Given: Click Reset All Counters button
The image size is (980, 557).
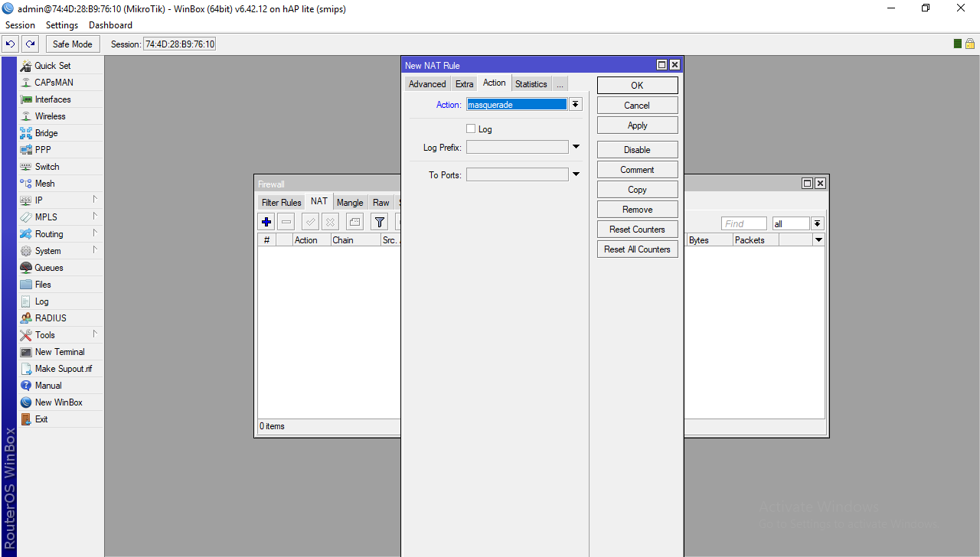Looking at the screenshot, I should (637, 249).
